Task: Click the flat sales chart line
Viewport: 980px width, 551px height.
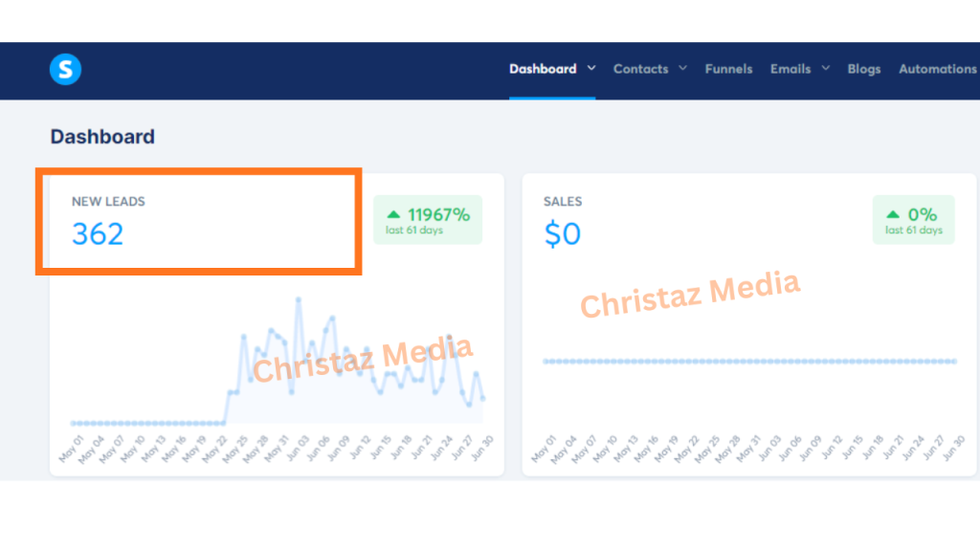Action: tap(748, 362)
